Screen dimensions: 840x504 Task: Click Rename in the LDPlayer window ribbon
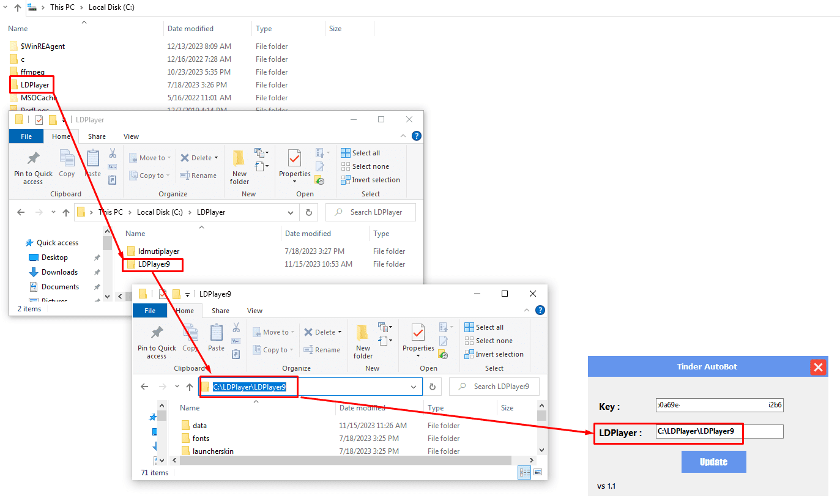coord(198,176)
